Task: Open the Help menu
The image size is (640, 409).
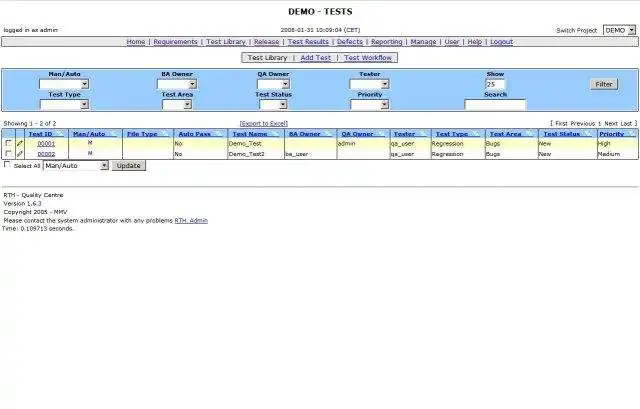Action: [474, 42]
